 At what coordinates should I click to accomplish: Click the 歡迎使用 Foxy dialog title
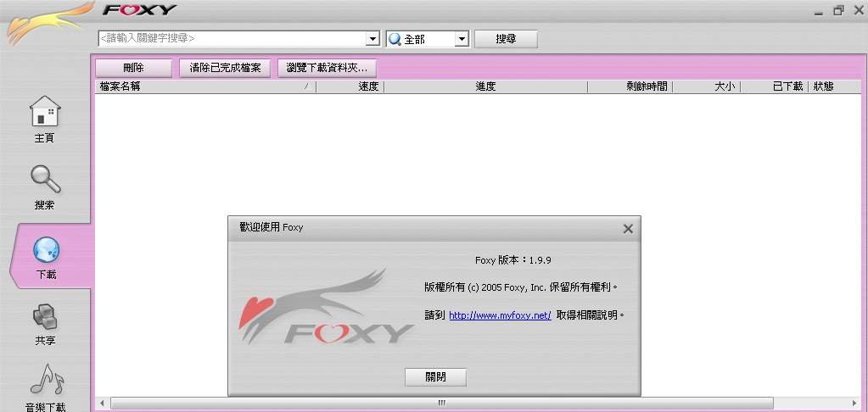click(272, 226)
